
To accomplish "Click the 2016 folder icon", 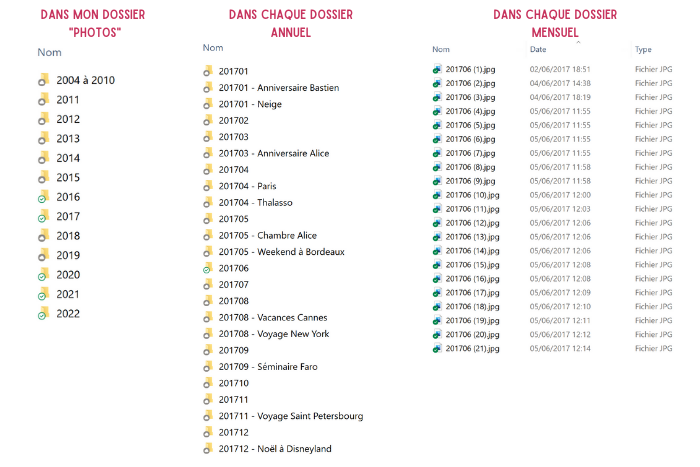I will (x=43, y=198).
